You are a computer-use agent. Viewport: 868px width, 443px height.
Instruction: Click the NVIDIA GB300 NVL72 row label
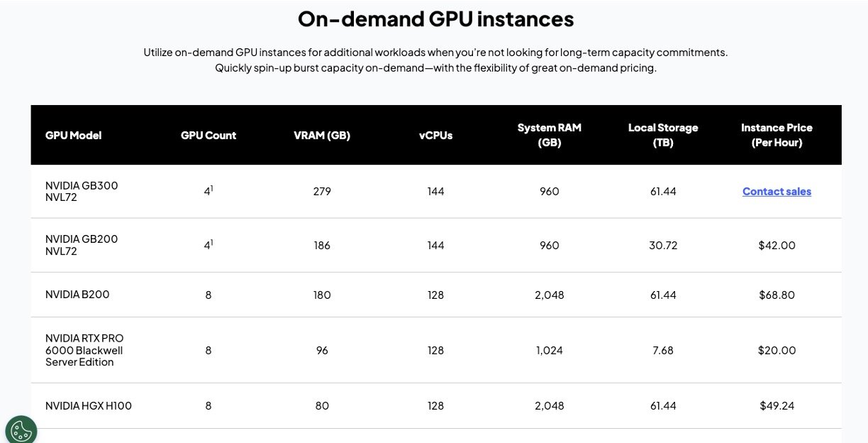82,192
